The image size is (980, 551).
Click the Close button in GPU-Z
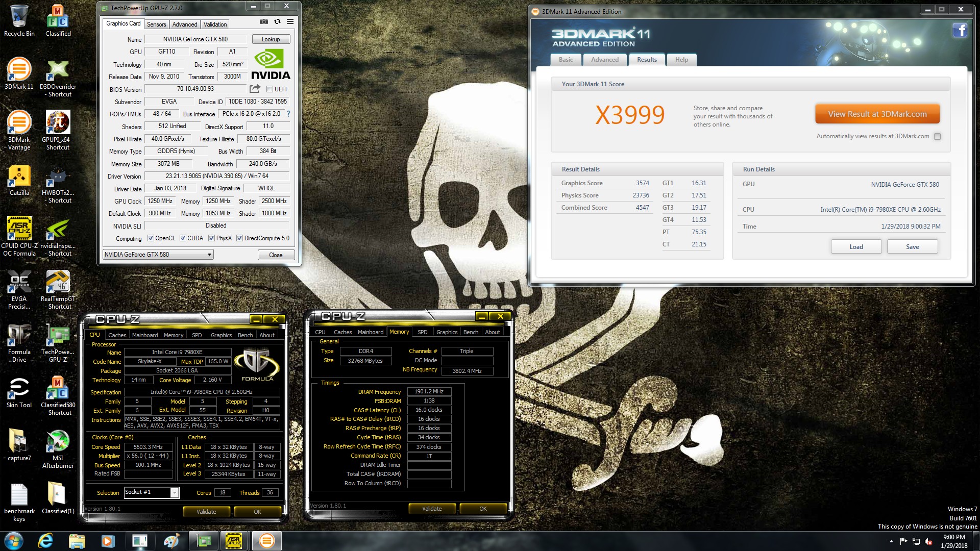[x=276, y=255]
